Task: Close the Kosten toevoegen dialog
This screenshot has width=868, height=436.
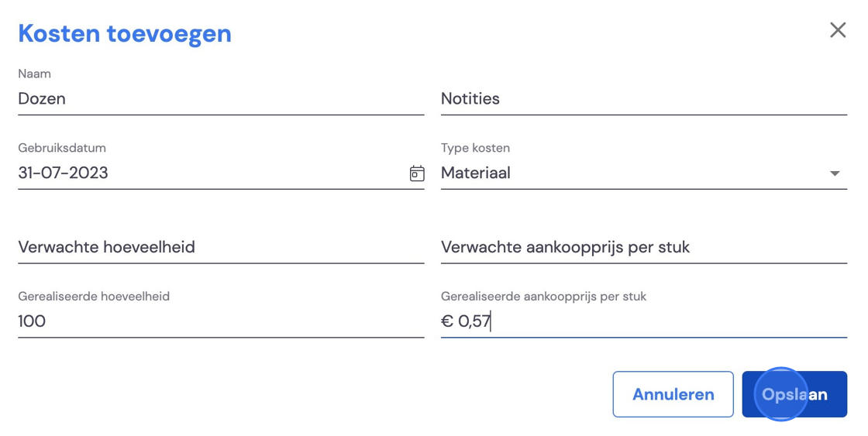Action: (x=838, y=30)
